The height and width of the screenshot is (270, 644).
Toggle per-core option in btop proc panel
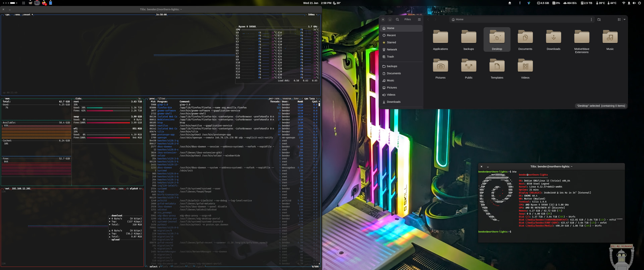274,99
